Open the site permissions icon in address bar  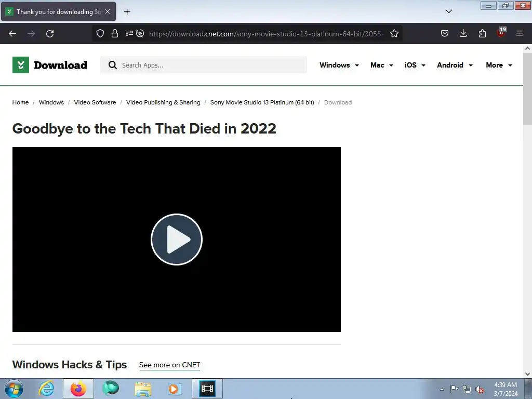tap(129, 33)
